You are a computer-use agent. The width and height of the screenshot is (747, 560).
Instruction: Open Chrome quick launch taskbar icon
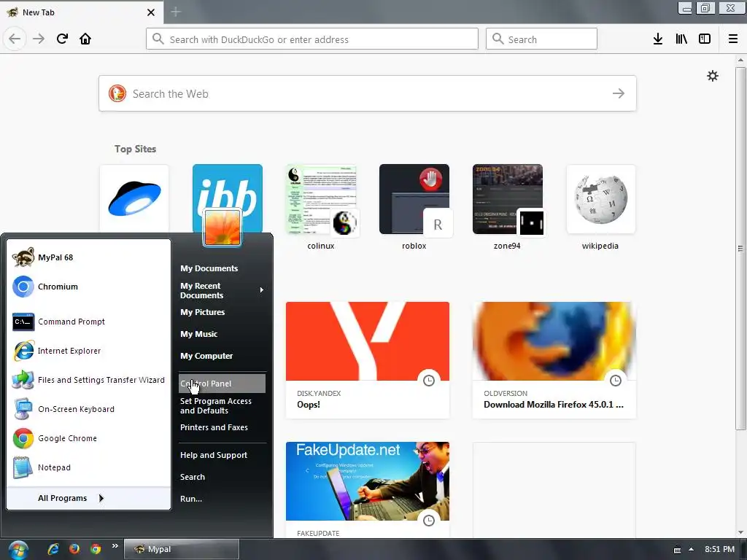tap(96, 549)
